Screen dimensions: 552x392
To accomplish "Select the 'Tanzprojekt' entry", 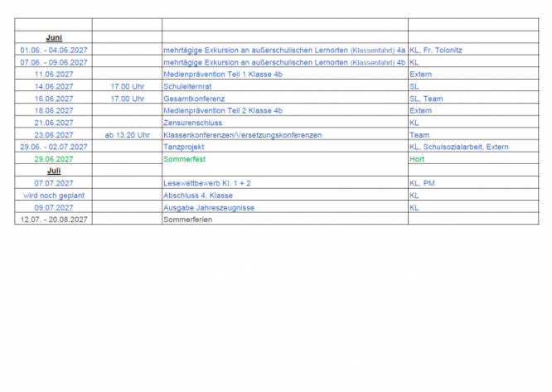I will 184,147.
